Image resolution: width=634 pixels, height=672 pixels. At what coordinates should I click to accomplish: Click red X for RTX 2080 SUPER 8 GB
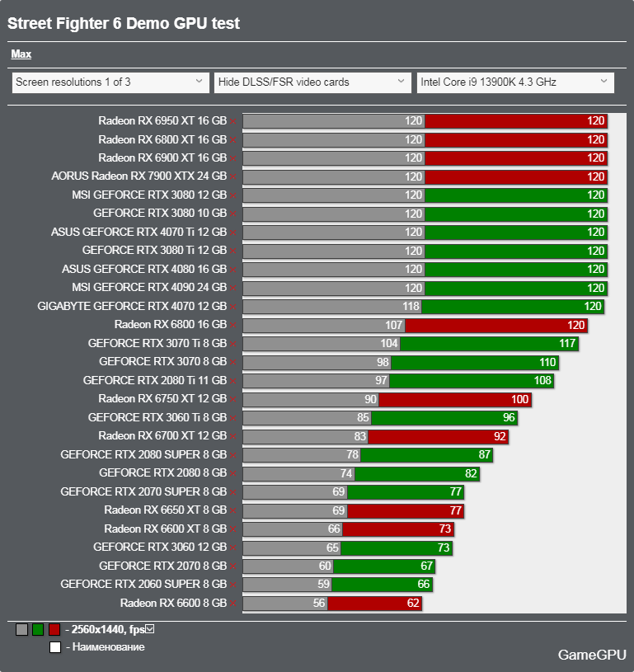tap(232, 454)
